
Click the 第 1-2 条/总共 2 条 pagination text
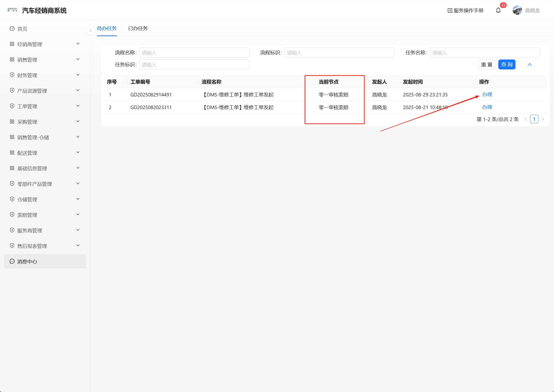pos(498,119)
